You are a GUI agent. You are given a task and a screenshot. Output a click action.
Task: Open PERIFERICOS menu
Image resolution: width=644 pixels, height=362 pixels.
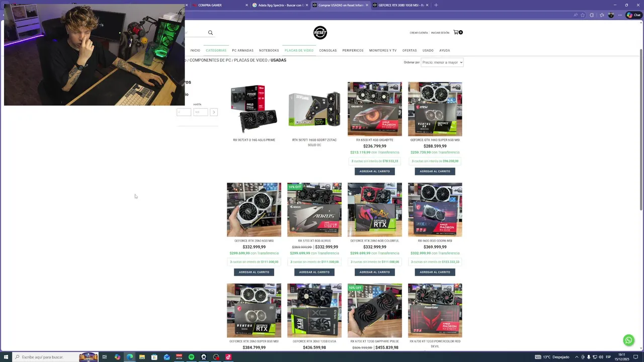353,50
